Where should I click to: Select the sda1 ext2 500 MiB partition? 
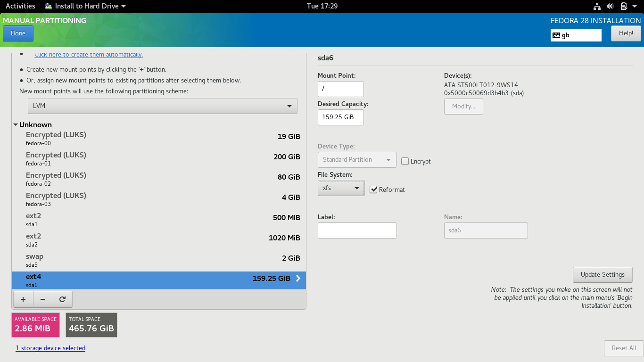159,220
